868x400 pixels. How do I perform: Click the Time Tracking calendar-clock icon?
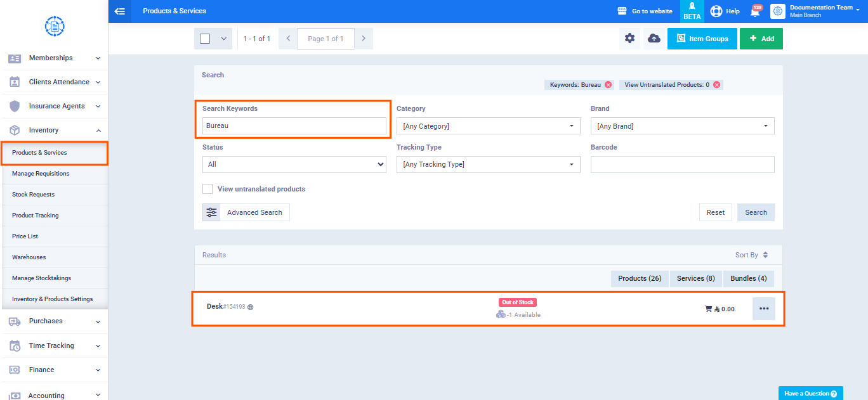tap(15, 345)
